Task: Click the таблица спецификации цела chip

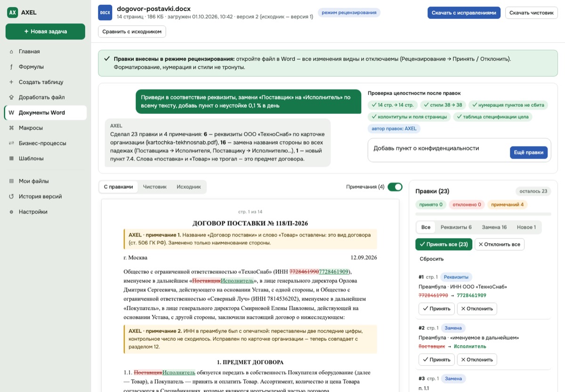Action: (492, 117)
